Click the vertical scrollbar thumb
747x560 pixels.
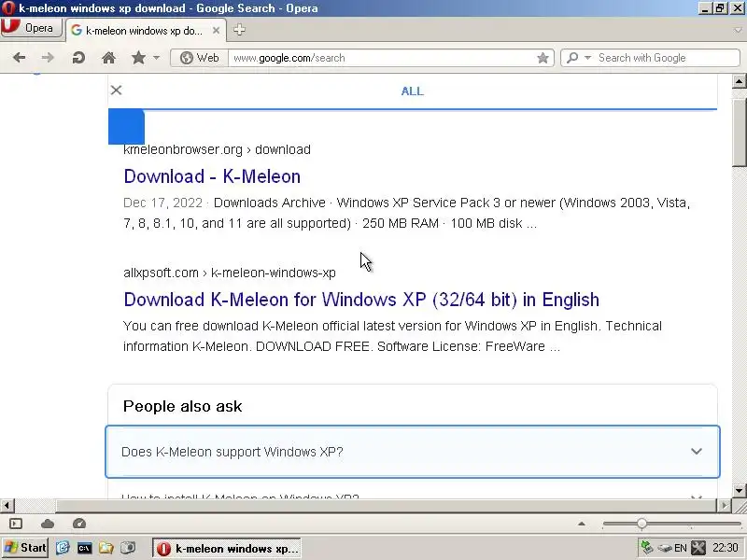coord(739,133)
